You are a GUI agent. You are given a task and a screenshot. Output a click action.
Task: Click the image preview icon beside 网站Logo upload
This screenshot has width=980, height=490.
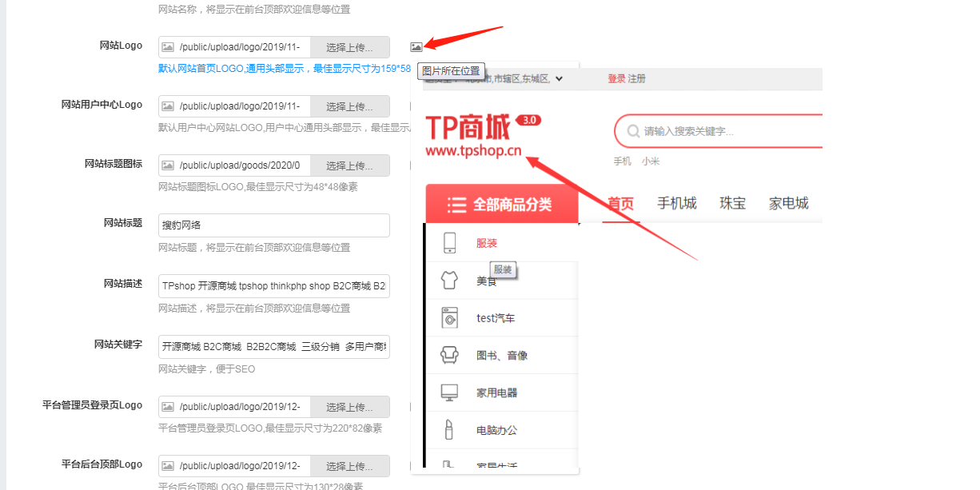point(416,47)
